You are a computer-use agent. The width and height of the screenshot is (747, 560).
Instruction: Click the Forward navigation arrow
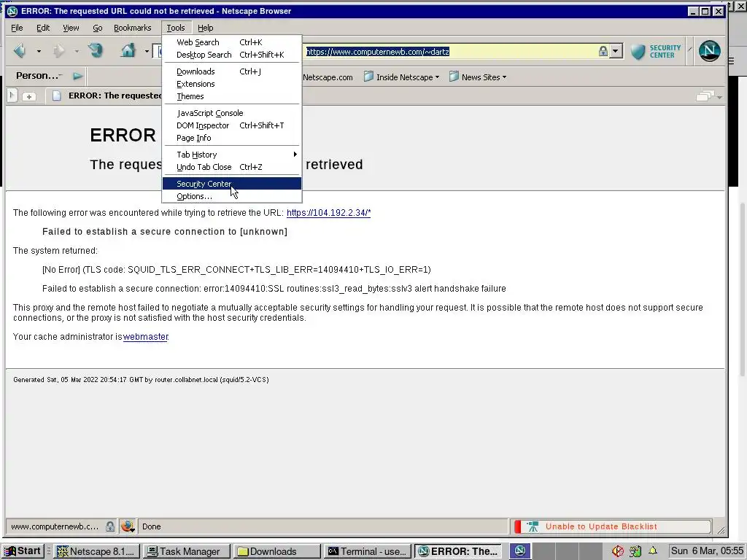(59, 50)
